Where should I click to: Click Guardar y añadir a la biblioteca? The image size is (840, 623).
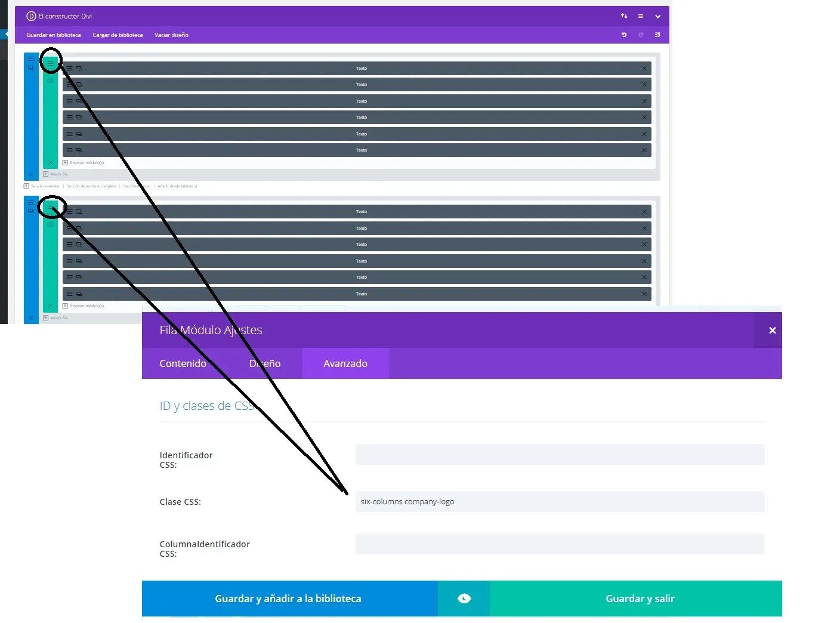288,599
